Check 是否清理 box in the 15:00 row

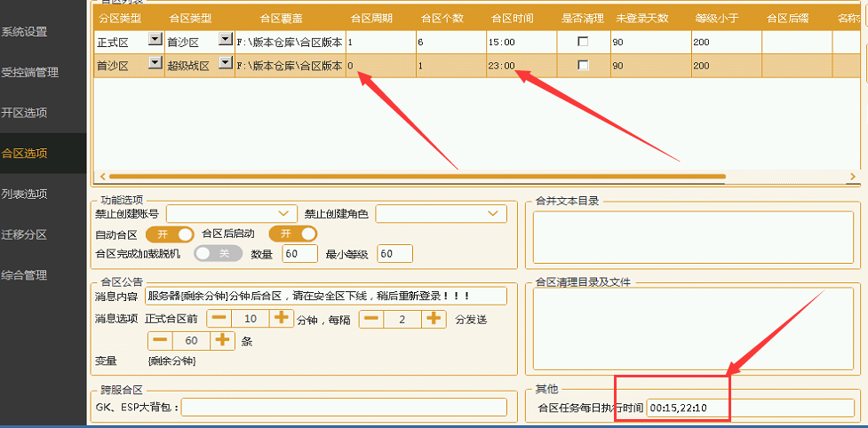point(583,42)
